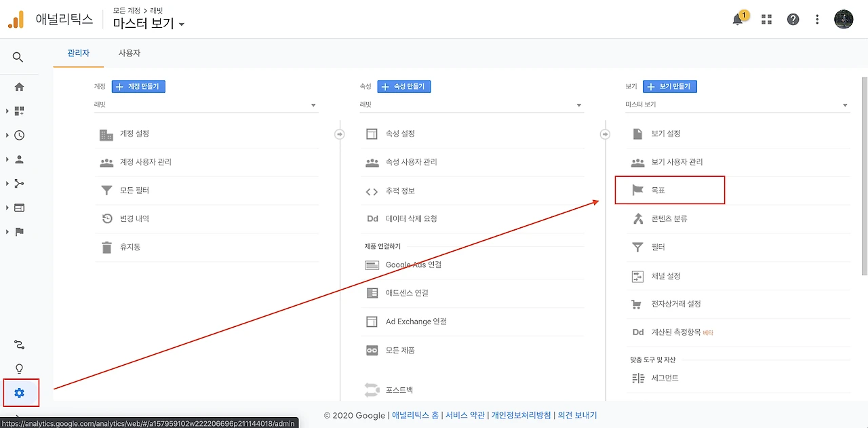Click the Admin gear icon in sidebar

point(19,393)
